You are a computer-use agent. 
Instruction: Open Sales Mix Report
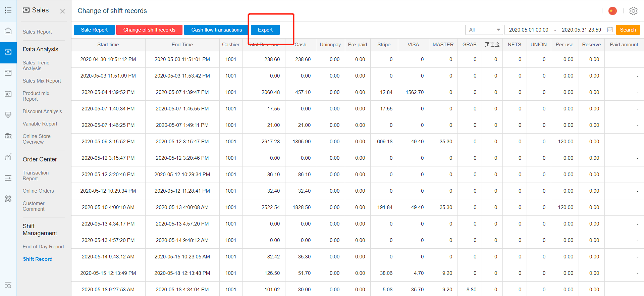pyautogui.click(x=42, y=81)
